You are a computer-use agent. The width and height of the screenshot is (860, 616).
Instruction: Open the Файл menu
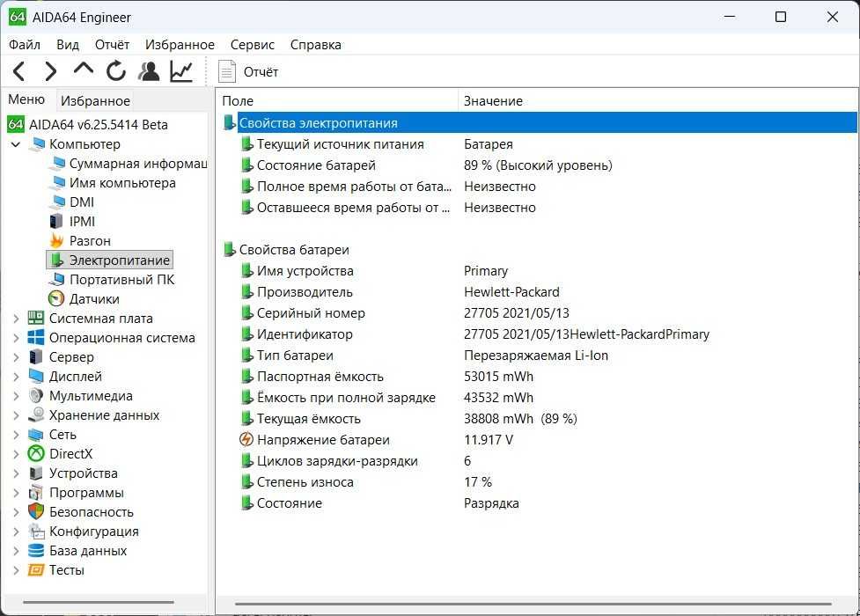tap(25, 45)
